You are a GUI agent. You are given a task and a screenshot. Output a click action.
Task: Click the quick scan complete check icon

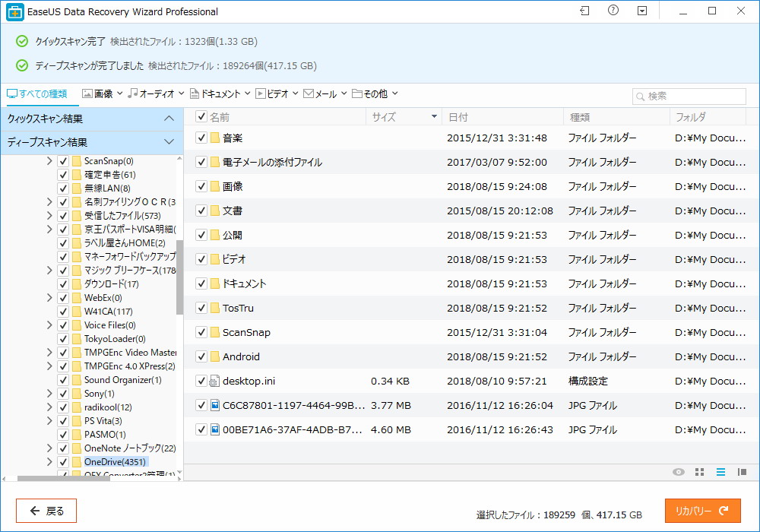pos(22,41)
